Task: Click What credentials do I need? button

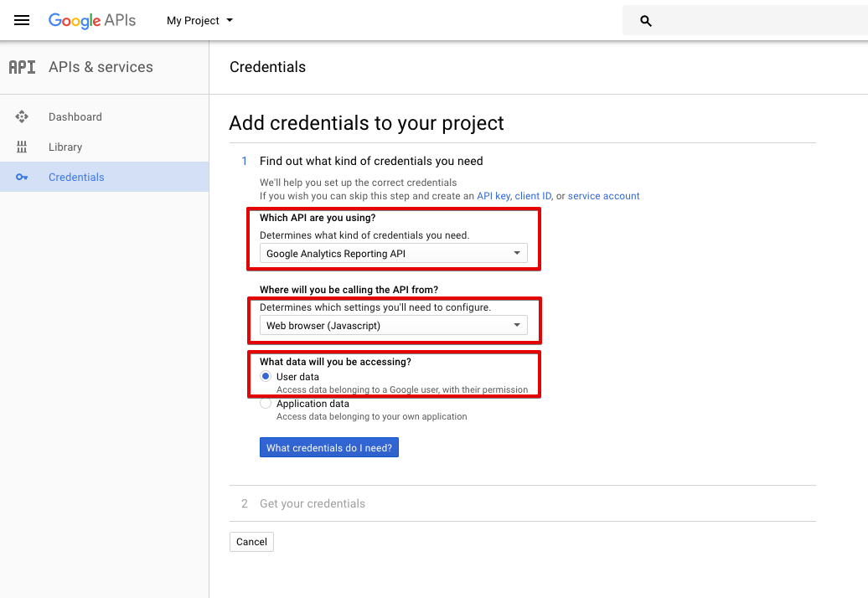Action: pos(328,447)
